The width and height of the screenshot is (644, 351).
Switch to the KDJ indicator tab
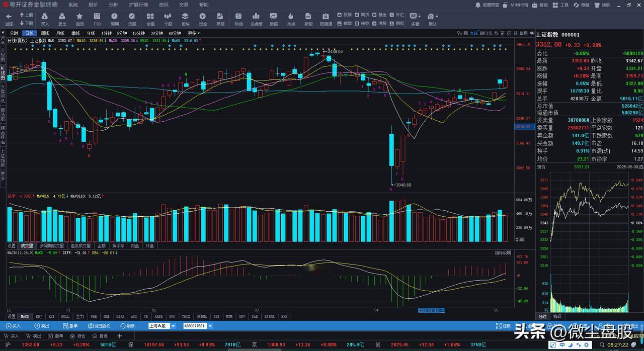39,316
